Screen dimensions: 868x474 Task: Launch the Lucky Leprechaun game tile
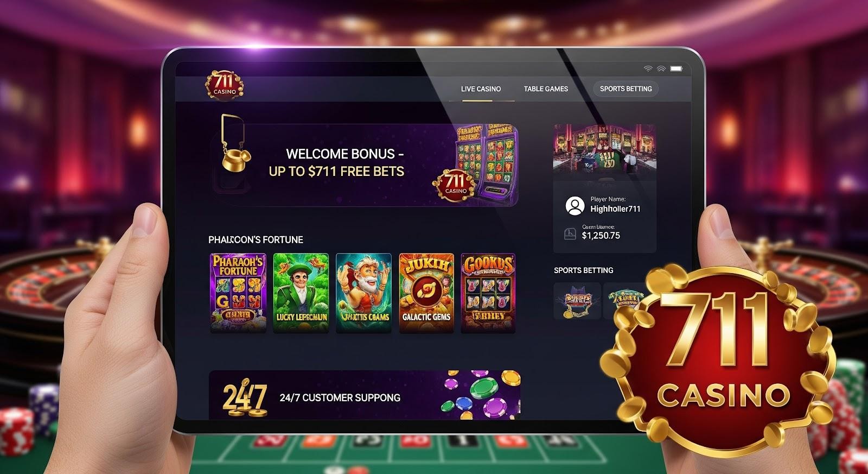click(301, 293)
